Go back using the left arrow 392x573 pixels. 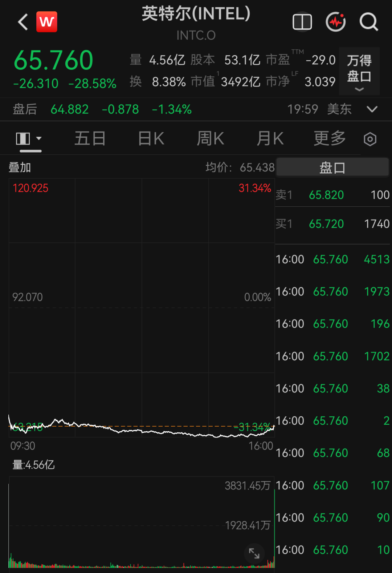[23, 22]
